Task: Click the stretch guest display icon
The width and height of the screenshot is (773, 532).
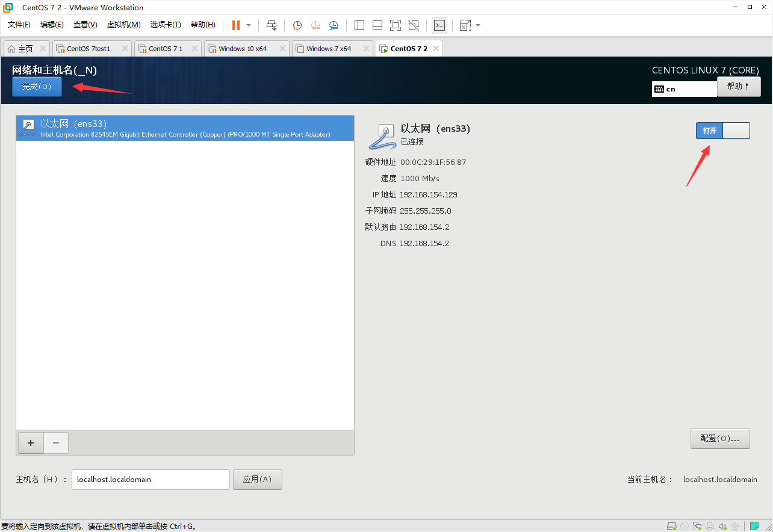Action: (465, 25)
